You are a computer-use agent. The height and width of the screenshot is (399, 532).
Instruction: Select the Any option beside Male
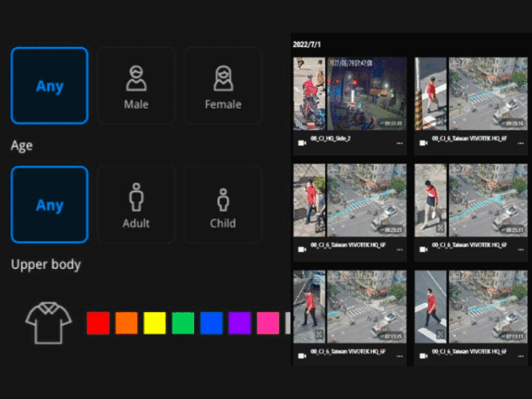50,85
